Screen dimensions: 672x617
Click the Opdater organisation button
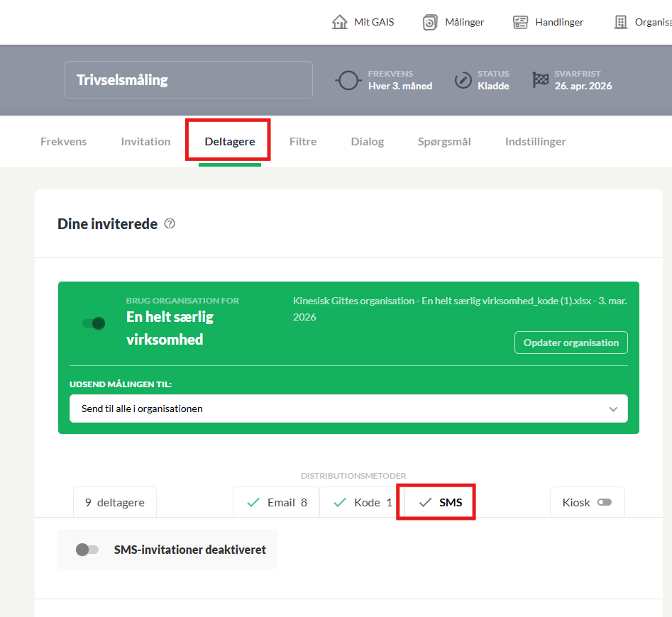tap(571, 343)
